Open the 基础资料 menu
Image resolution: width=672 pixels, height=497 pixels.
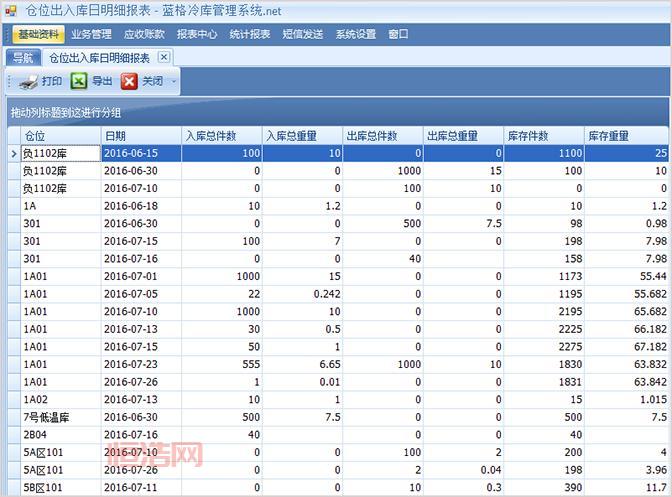coord(39,34)
